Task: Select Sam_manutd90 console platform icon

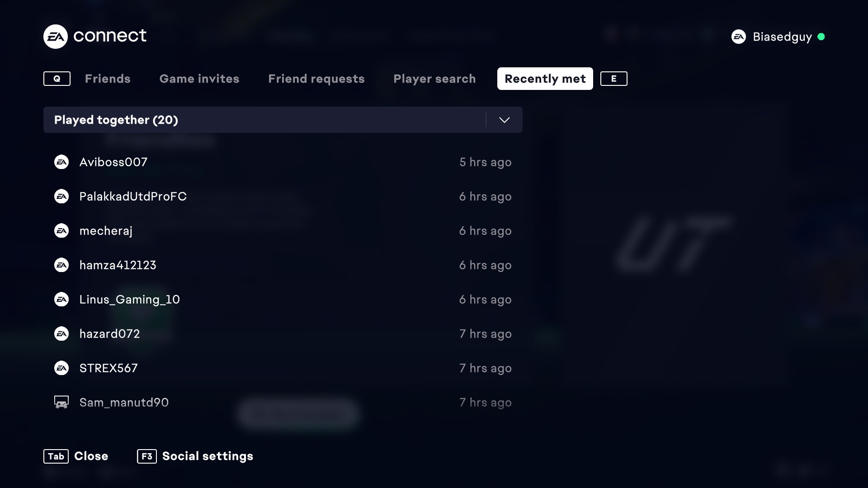Action: point(61,402)
